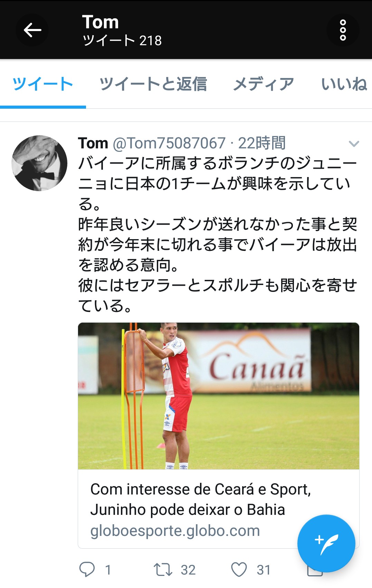This screenshot has width=372, height=588.
Task: Like the tweet with heart icon
Action: (239, 569)
